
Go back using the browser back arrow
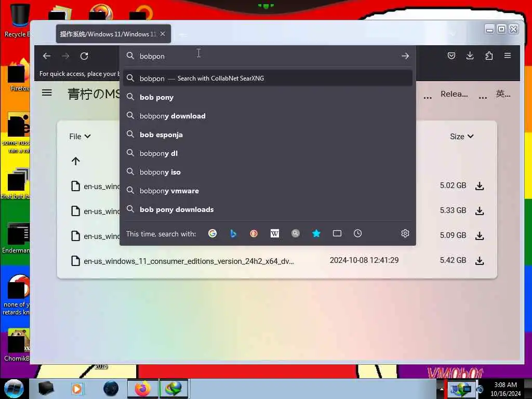pyautogui.click(x=46, y=56)
